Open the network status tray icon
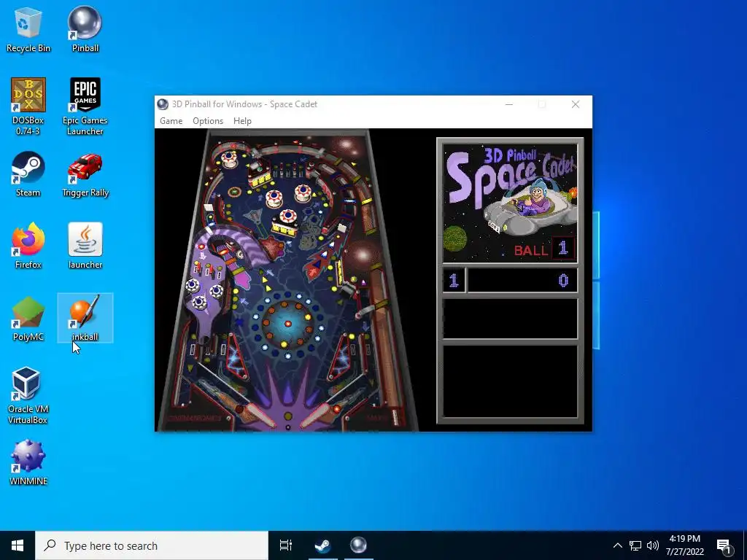Viewport: 747px width, 560px height. [635, 545]
